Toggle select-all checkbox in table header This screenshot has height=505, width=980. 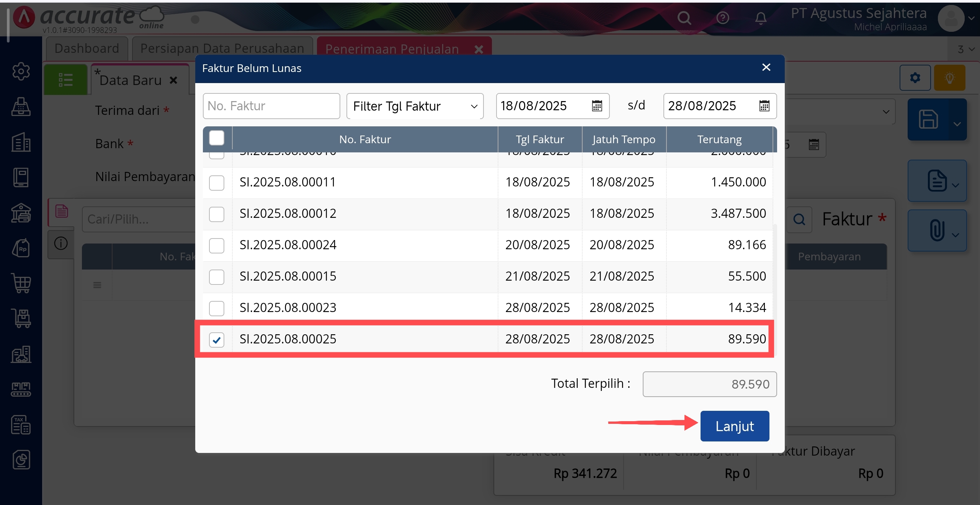tap(217, 138)
